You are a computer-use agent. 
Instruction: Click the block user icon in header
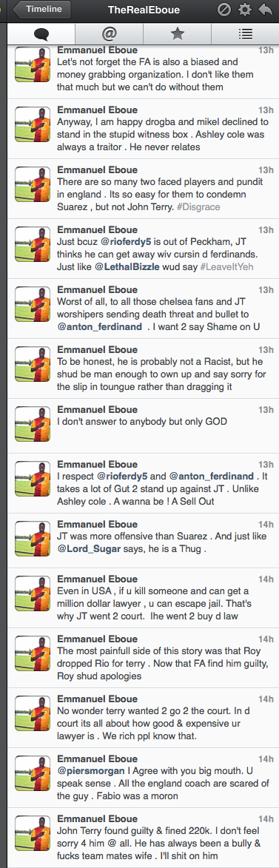pyautogui.click(x=225, y=10)
